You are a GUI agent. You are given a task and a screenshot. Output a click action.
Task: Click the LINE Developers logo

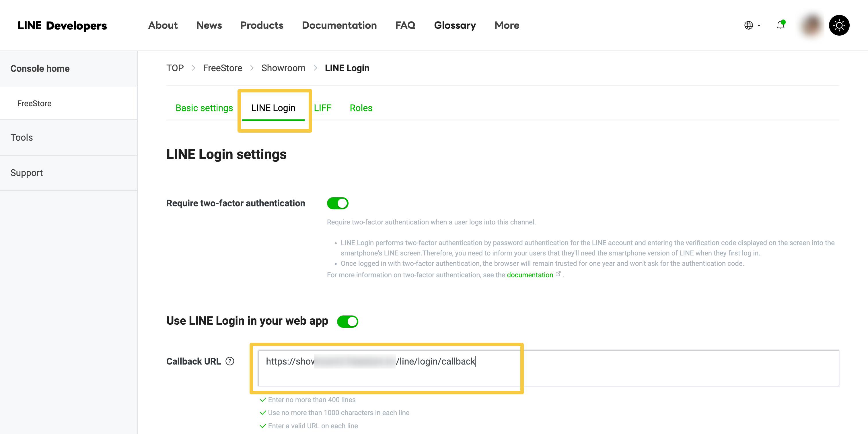click(x=62, y=25)
